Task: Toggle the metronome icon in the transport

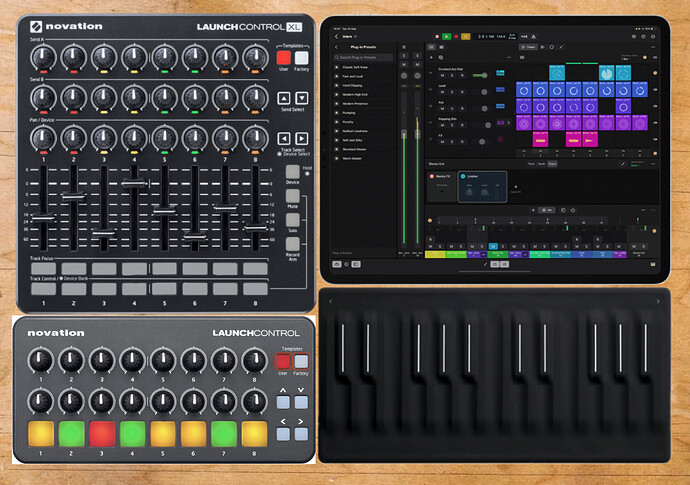Action: 534,37
